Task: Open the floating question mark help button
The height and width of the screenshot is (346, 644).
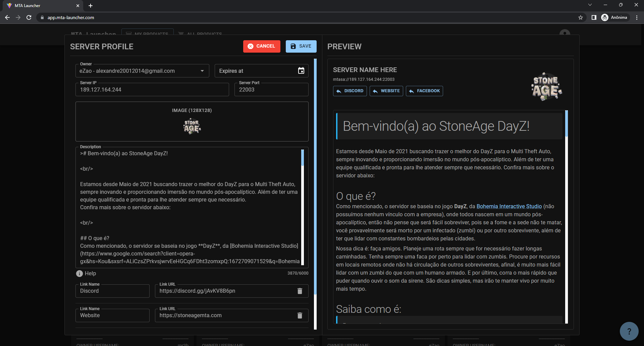Action: point(629,331)
